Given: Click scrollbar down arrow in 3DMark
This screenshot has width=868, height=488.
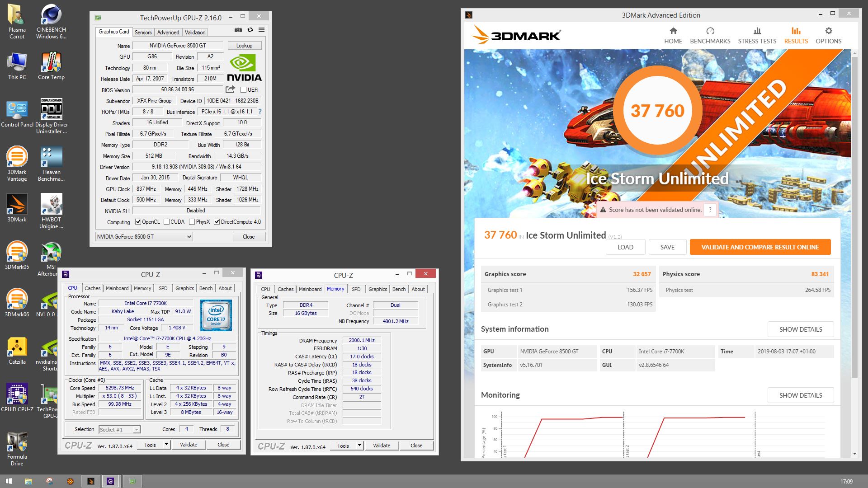Looking at the screenshot, I should pyautogui.click(x=854, y=454).
